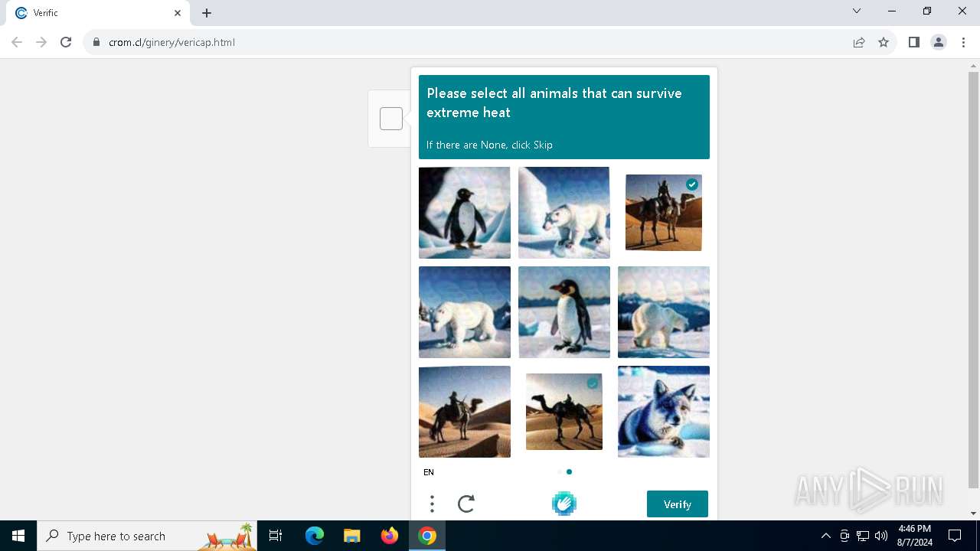Go back to previous page
This screenshot has height=551, width=980.
[17, 42]
